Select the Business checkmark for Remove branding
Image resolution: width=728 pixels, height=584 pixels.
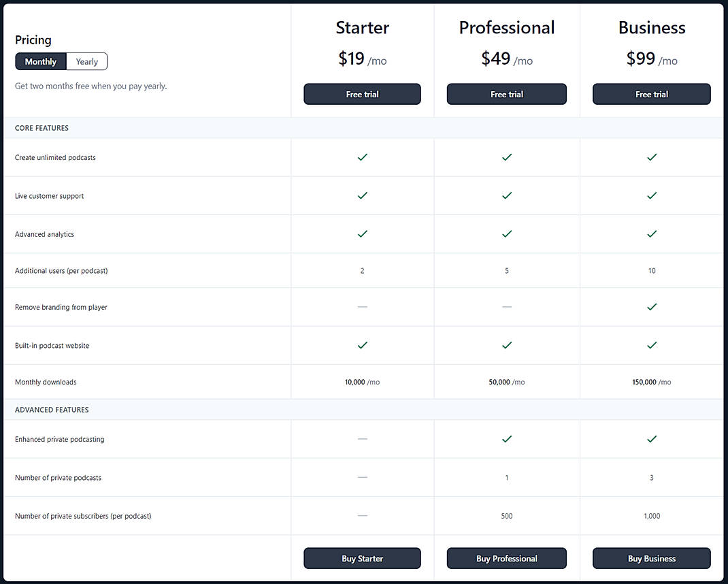click(x=652, y=307)
